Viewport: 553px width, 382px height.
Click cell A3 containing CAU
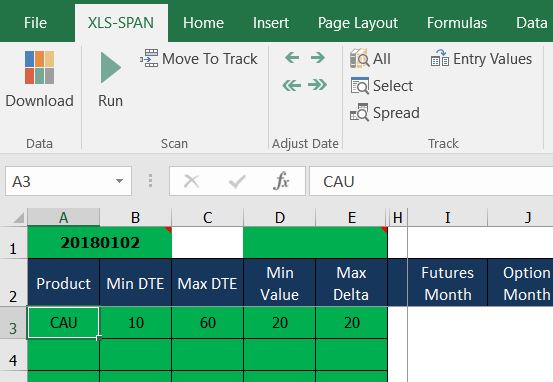(63, 323)
